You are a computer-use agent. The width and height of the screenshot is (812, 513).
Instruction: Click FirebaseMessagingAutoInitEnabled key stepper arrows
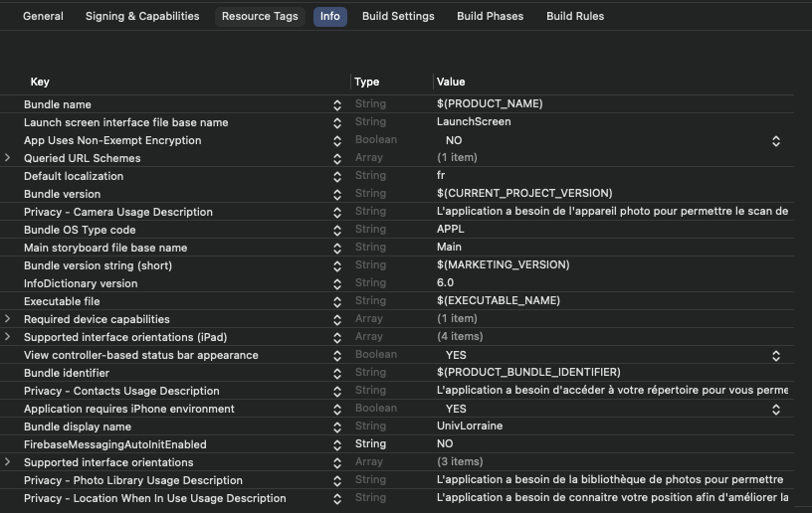(x=337, y=445)
